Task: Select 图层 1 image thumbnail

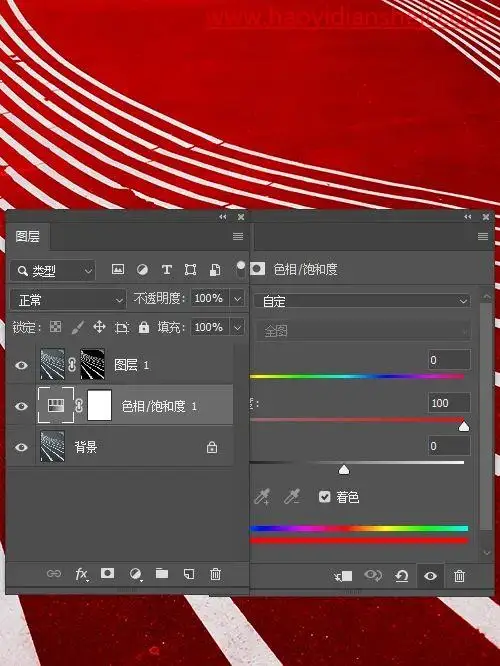Action: [x=52, y=364]
